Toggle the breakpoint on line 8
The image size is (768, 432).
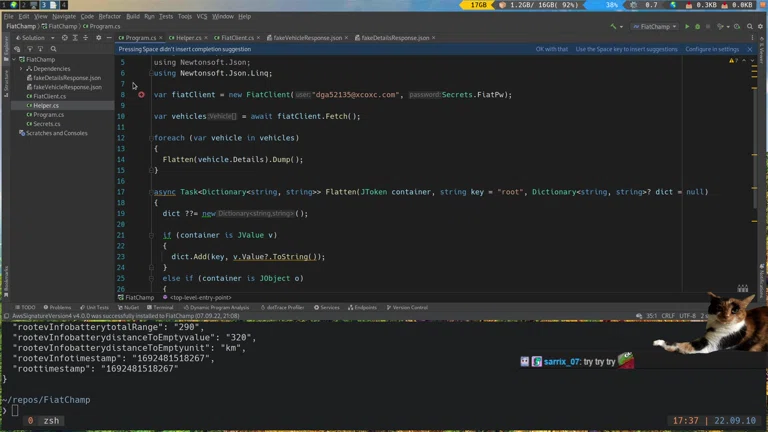141,95
